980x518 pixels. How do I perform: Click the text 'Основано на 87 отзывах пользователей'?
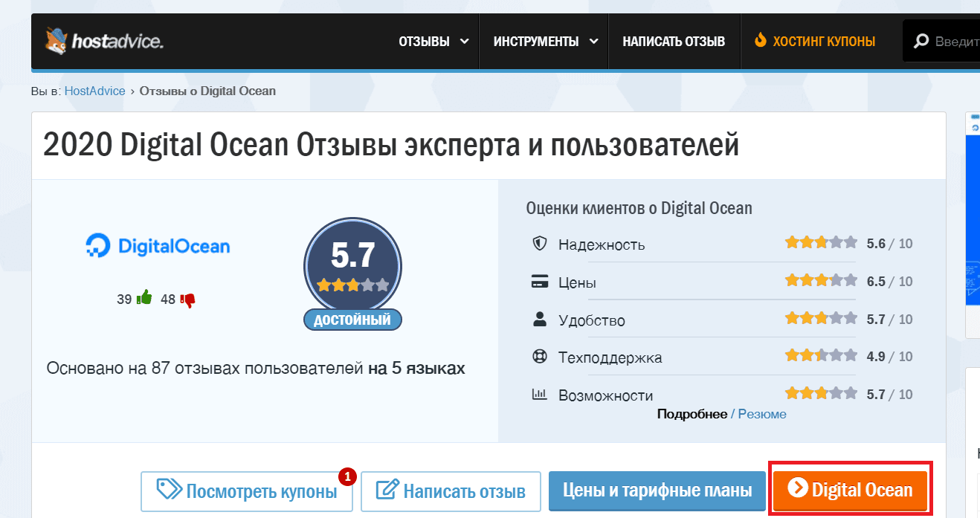[x=205, y=368]
